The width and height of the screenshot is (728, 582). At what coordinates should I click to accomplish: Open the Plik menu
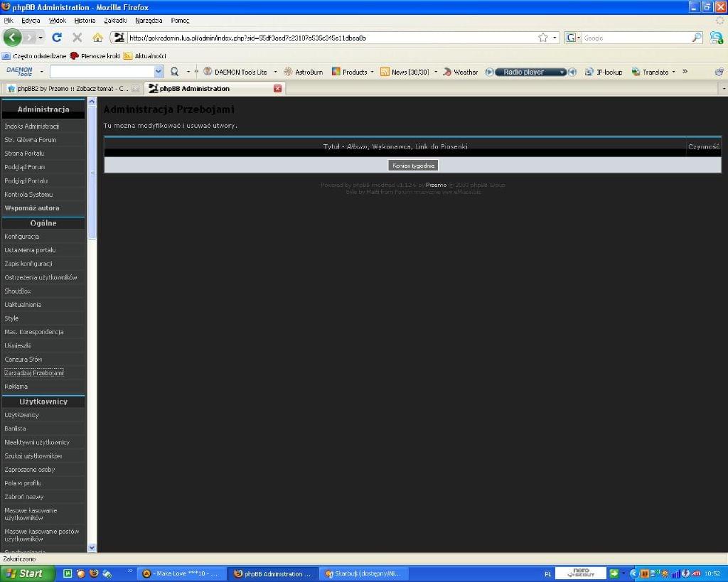click(x=9, y=21)
